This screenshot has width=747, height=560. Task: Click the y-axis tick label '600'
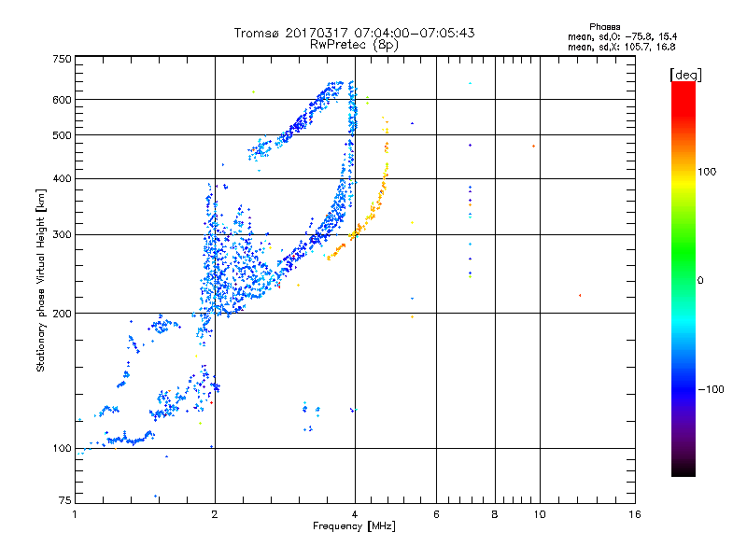click(62, 100)
